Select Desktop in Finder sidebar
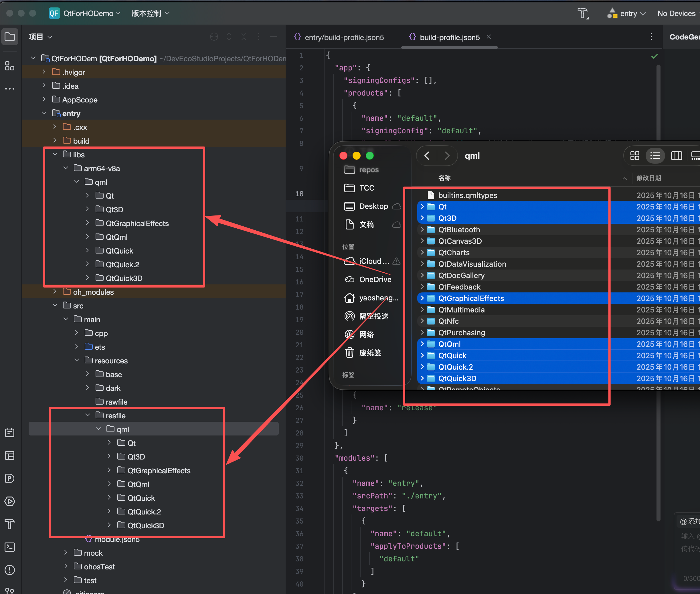The height and width of the screenshot is (594, 700). (373, 206)
